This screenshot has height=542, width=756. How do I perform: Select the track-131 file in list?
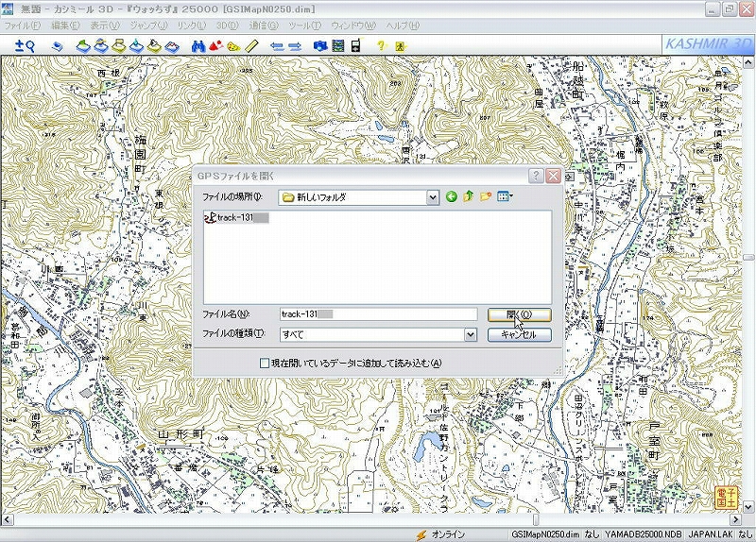tap(236, 218)
